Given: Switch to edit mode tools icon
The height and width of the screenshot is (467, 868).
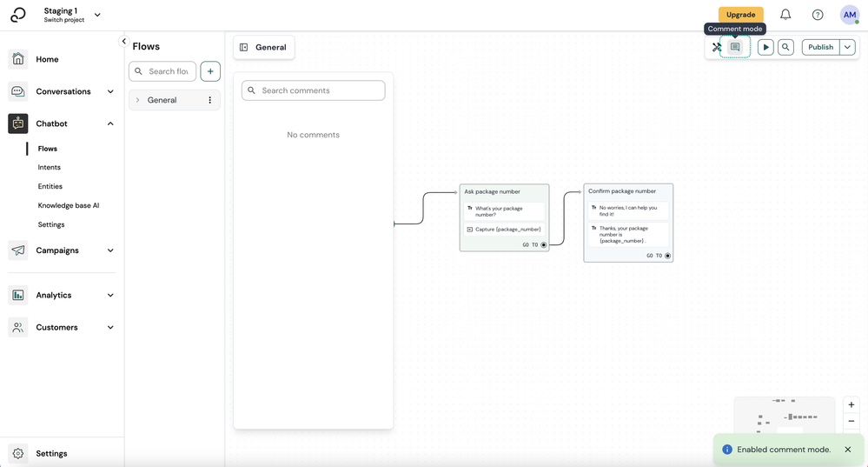Looking at the screenshot, I should pyautogui.click(x=717, y=47).
